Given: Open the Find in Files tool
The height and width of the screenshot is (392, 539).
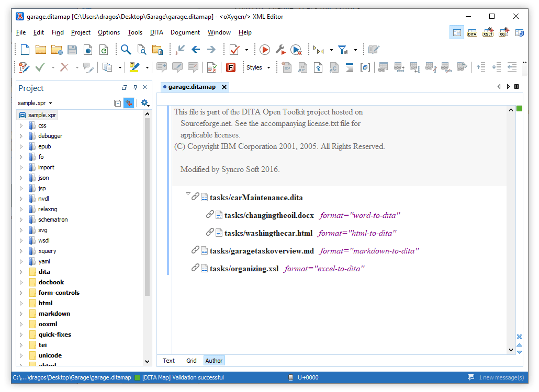Looking at the screenshot, I should pos(142,50).
